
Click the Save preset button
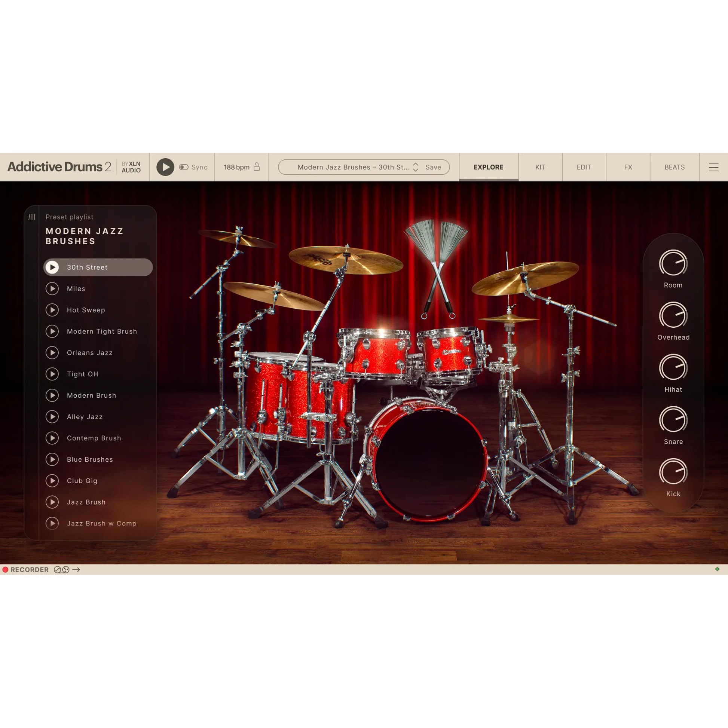click(433, 167)
